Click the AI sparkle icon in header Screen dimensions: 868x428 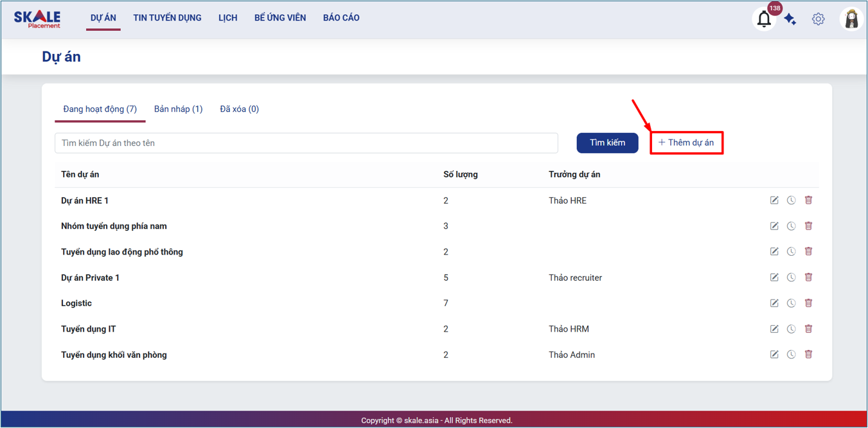[x=790, y=19]
